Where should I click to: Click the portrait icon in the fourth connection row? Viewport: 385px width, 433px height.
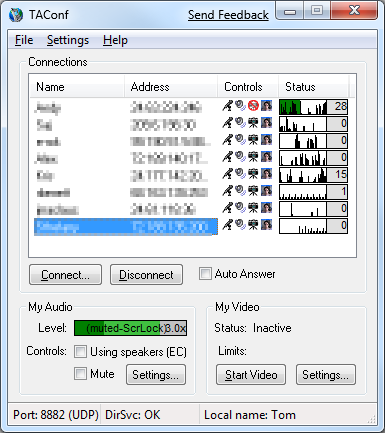(x=266, y=157)
